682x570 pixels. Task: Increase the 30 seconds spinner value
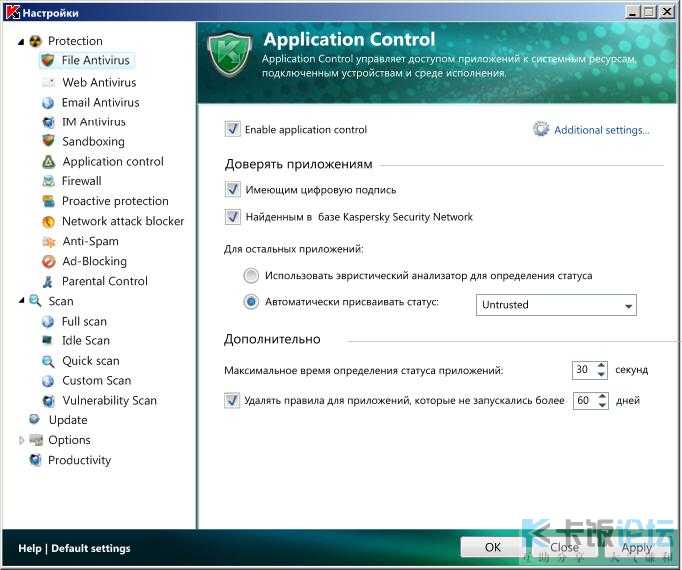click(x=601, y=365)
